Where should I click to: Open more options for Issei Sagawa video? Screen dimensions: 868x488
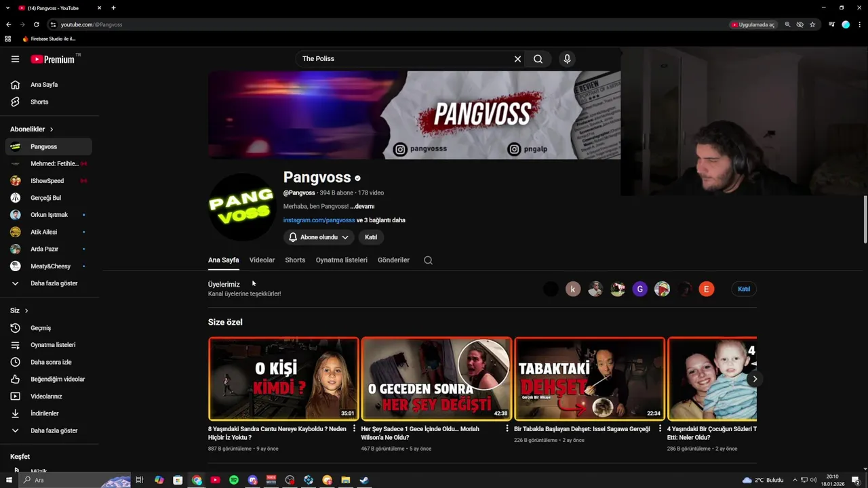coord(660,428)
